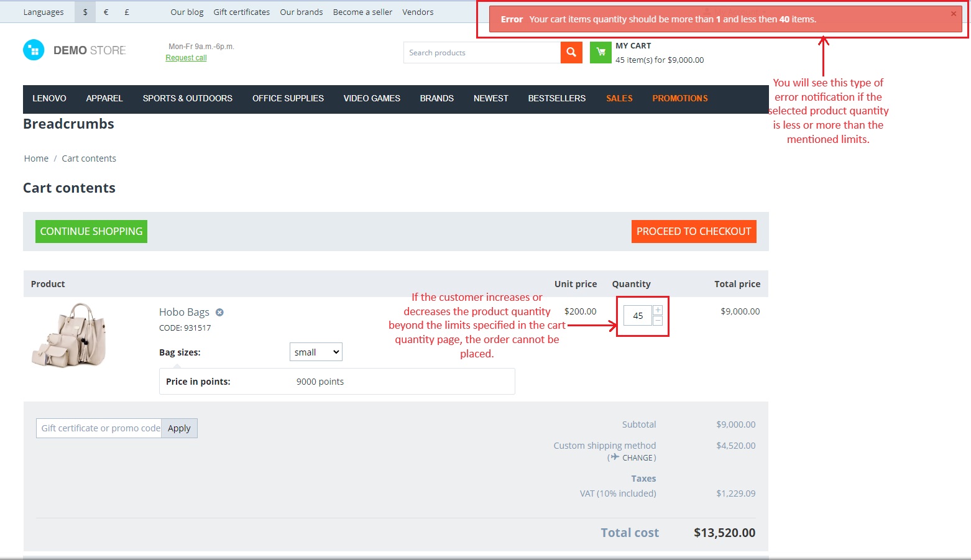The width and height of the screenshot is (971, 560).
Task: Focus the Search products field
Action: 482,53
